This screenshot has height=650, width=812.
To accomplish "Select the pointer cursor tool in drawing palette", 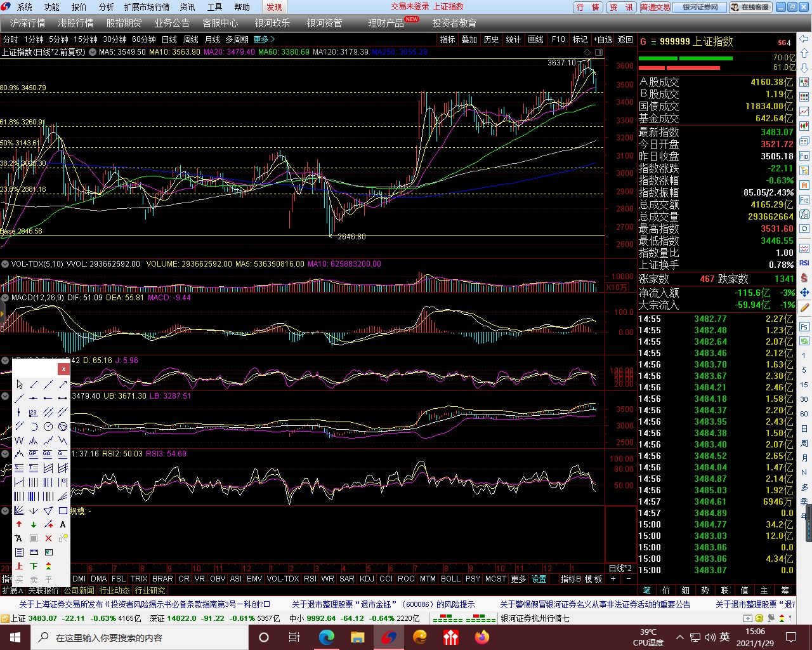I will click(20, 385).
